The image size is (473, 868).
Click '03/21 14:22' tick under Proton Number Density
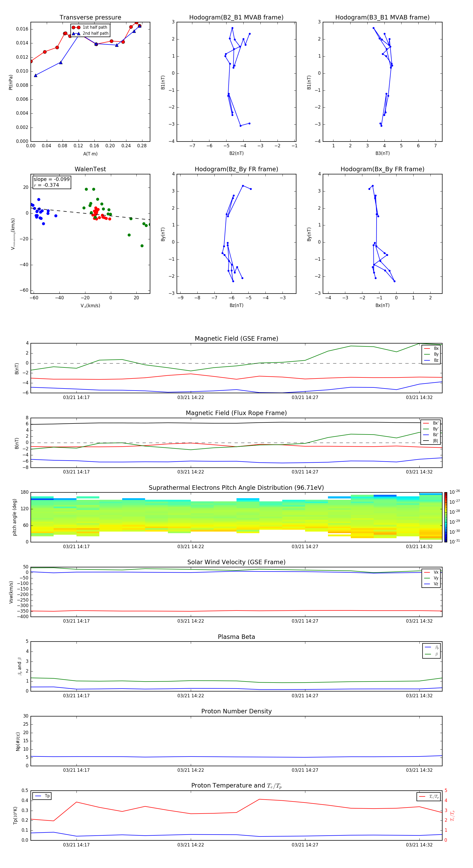pyautogui.click(x=191, y=770)
